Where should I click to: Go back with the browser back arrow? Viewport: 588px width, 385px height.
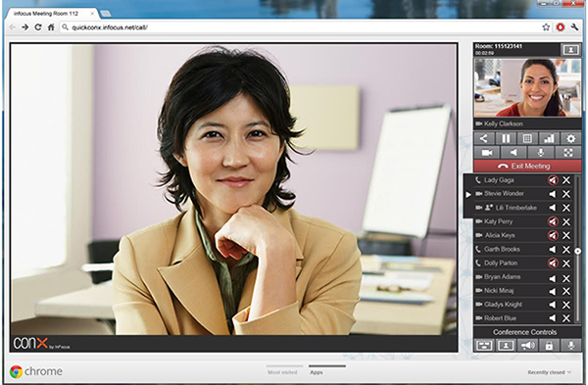point(13,27)
